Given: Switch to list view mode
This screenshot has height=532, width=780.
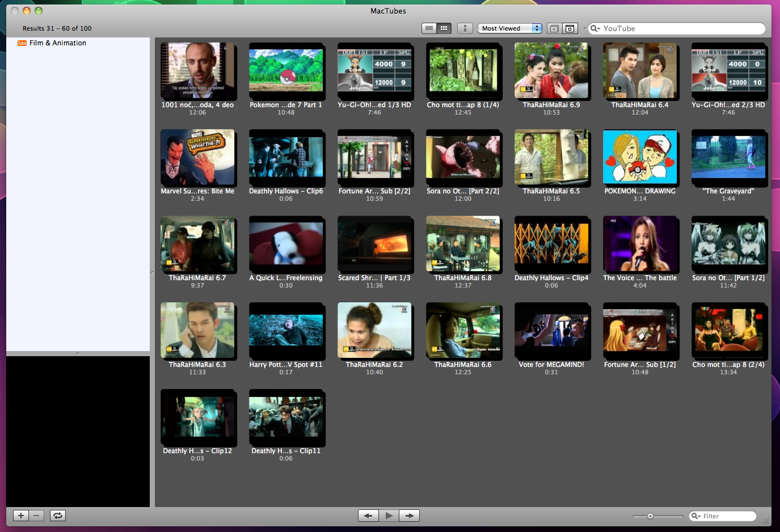Looking at the screenshot, I should [429, 28].
